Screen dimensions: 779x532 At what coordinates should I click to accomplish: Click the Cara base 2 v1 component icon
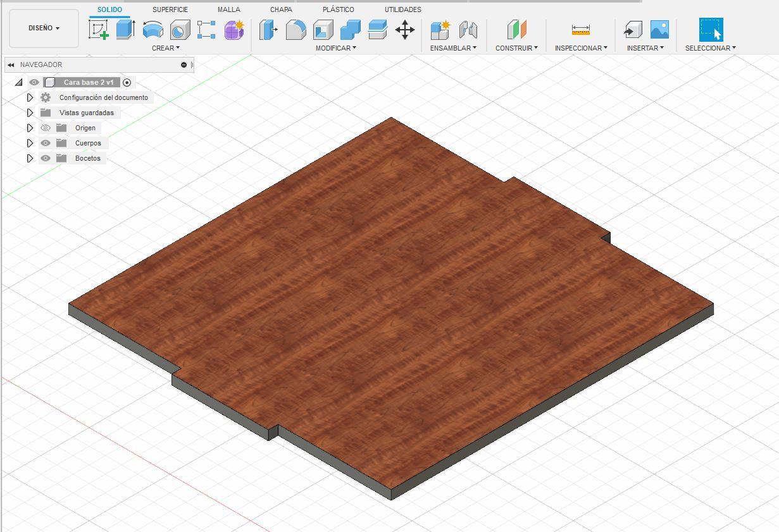pyautogui.click(x=50, y=82)
